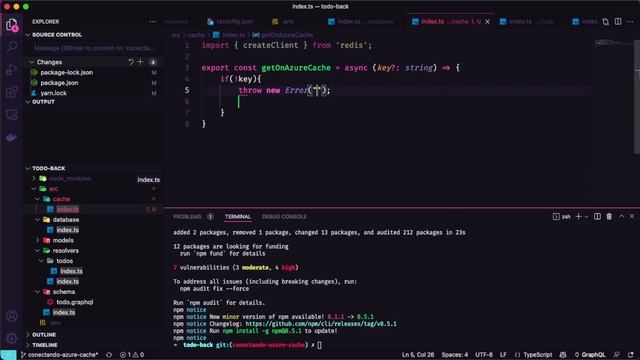Viewport: 640px width, 360px height.
Task: Close the terminal panel
Action: [632, 216]
